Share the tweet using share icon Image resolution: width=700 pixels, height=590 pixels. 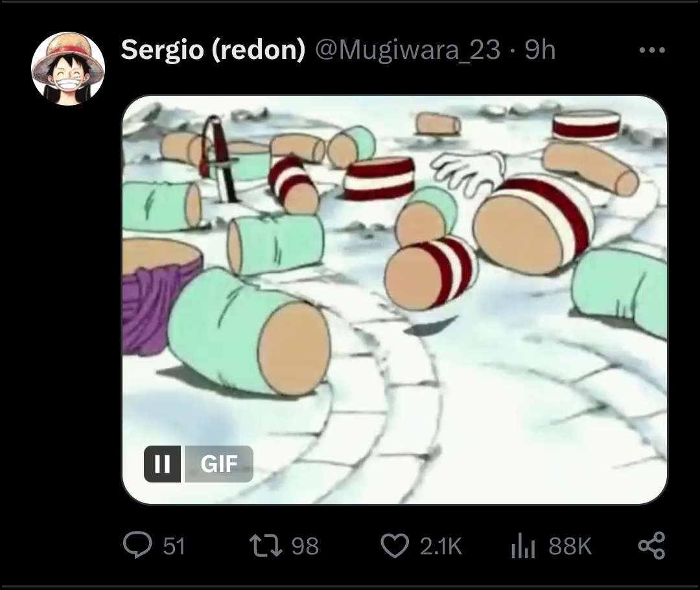click(x=651, y=545)
